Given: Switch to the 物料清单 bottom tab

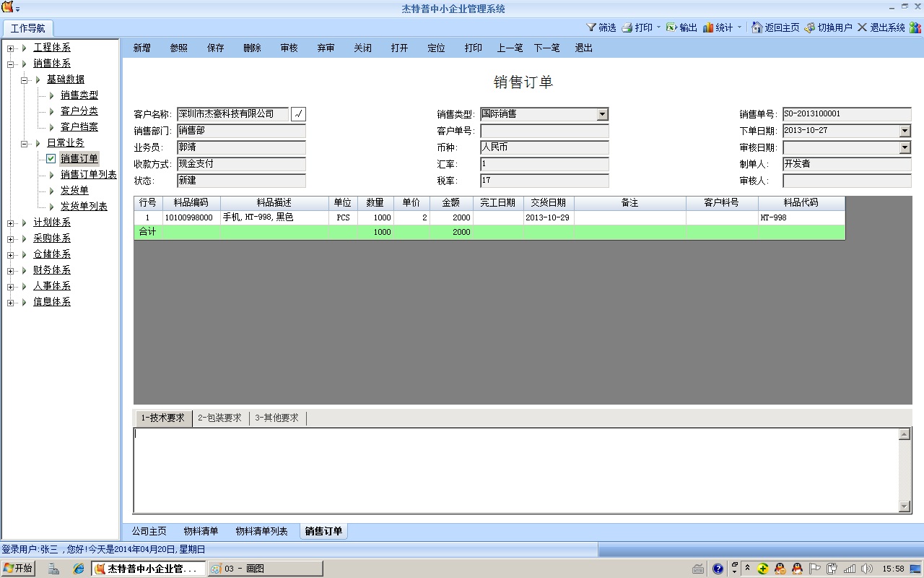Looking at the screenshot, I should (201, 532).
